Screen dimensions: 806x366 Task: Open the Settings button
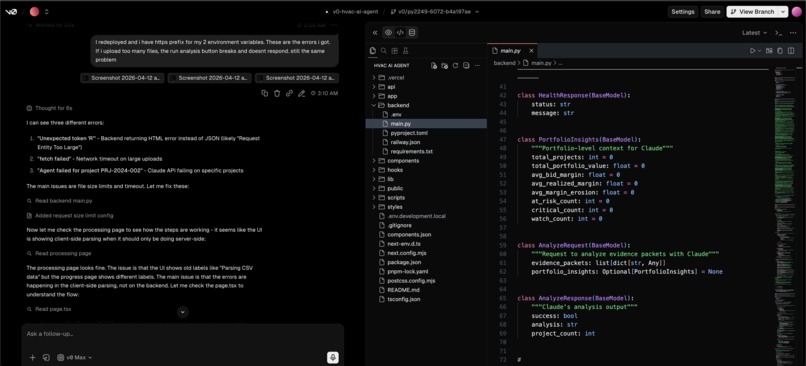(683, 11)
